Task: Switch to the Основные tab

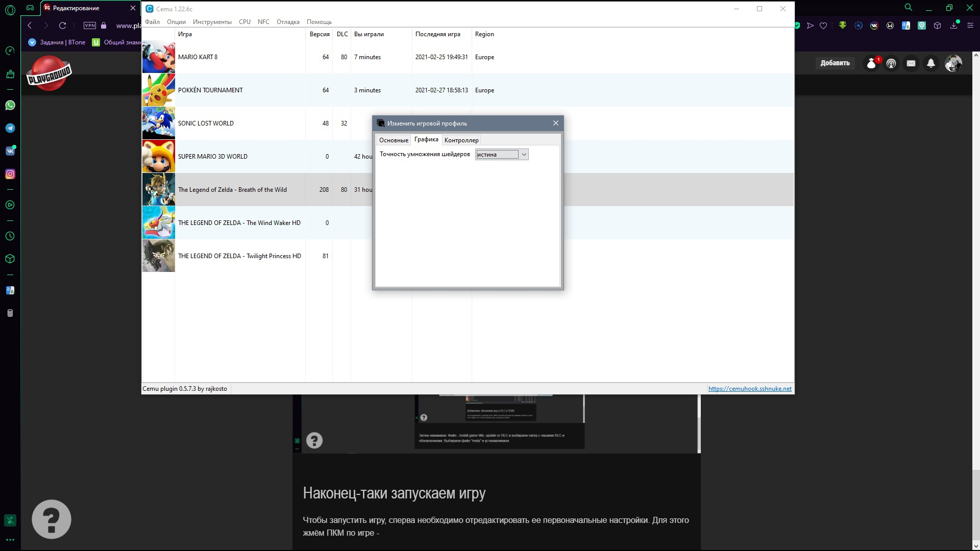Action: 394,140
